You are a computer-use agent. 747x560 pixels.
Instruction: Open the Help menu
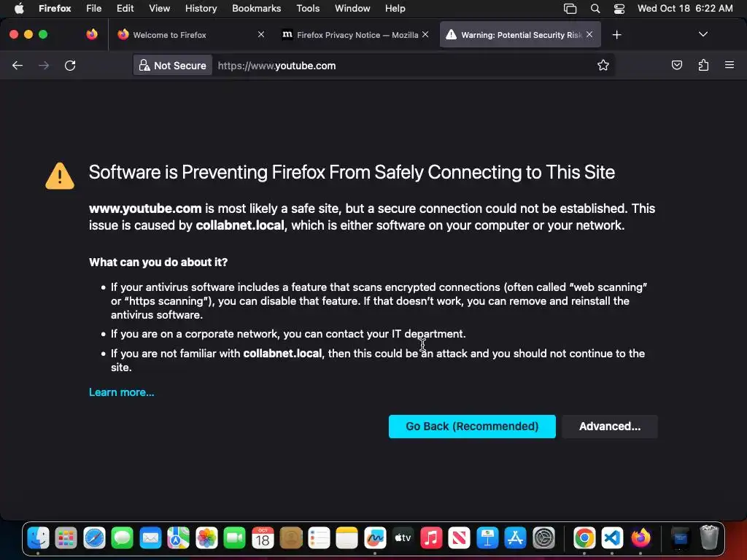point(395,8)
